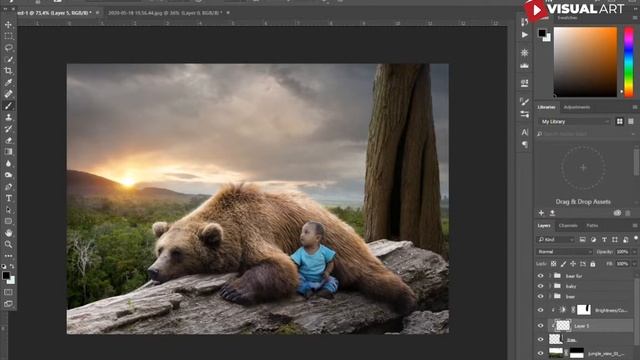This screenshot has height=360, width=640.
Task: Toggle Quick Mask mode
Action: 8,292
